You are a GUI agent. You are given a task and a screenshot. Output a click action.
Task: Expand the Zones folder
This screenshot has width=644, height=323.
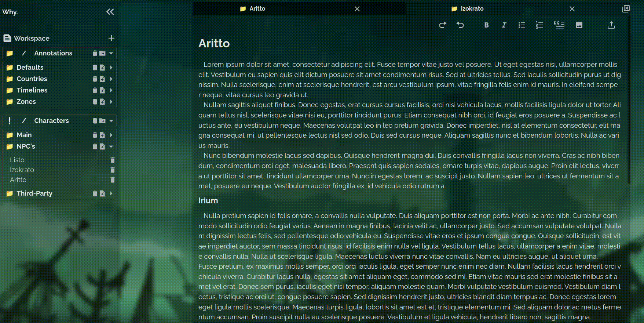(111, 102)
